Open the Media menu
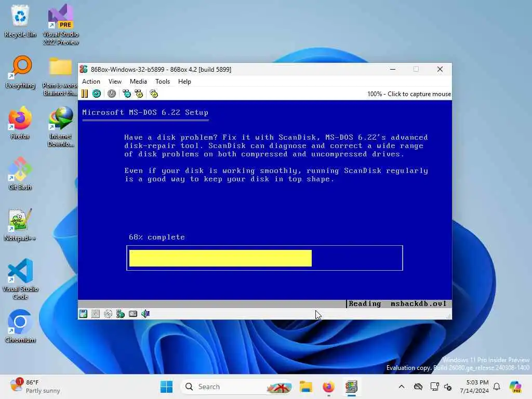Image resolution: width=532 pixels, height=399 pixels. (138, 82)
